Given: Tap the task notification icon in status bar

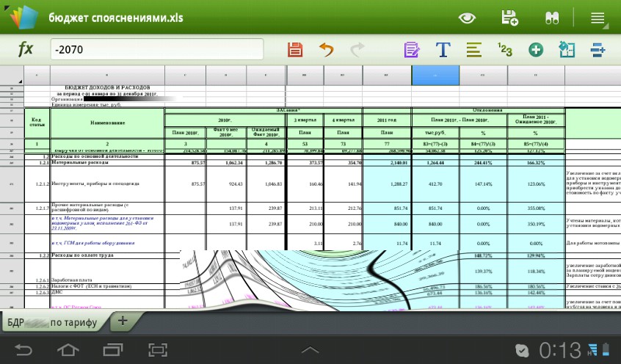Looking at the screenshot, I should pyautogui.click(x=522, y=351).
